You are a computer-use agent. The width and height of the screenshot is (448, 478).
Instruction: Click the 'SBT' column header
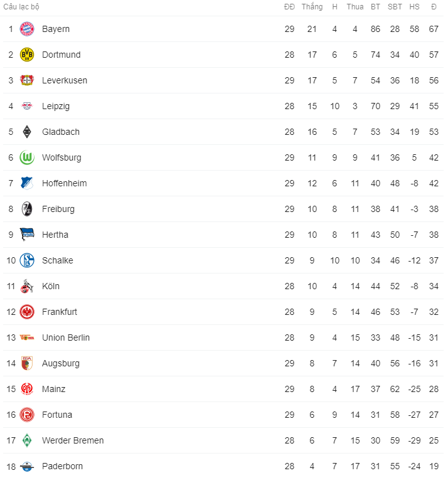click(395, 7)
